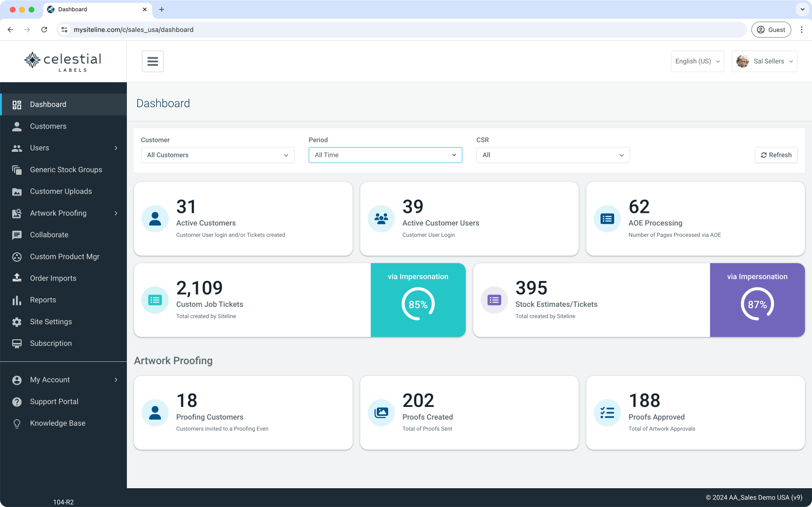Image resolution: width=812 pixels, height=507 pixels.
Task: Toggle the hamburger menu button
Action: [153, 61]
